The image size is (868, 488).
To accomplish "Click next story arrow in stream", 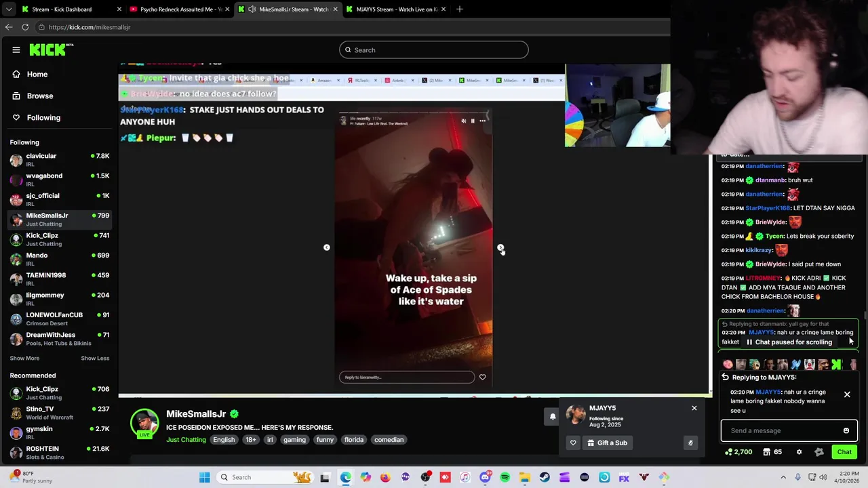I will [x=500, y=247].
